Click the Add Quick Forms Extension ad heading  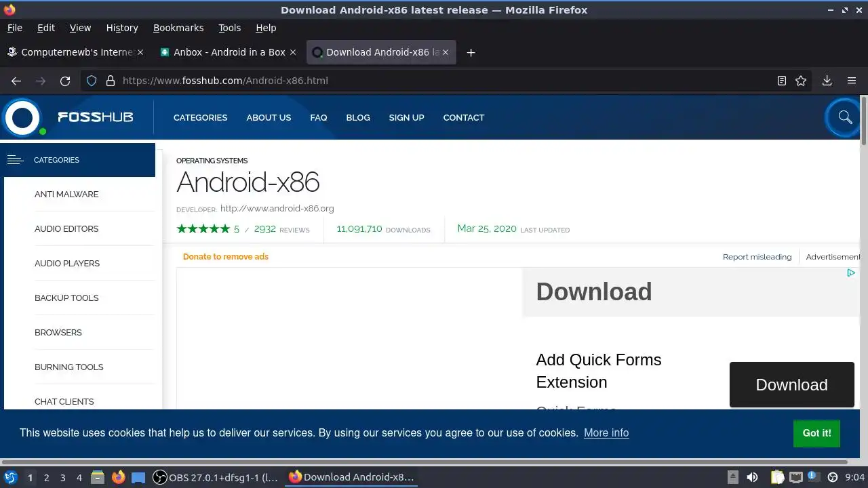tap(599, 371)
